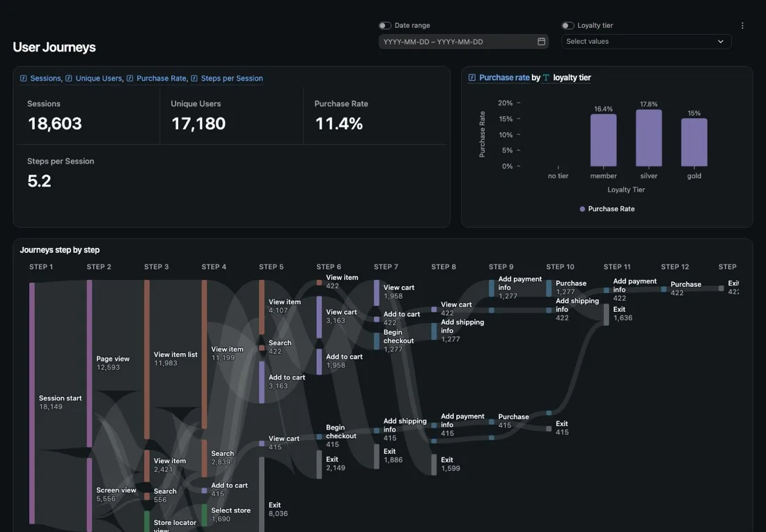
Task: Select the Page view 12,593 node
Action: [89, 363]
